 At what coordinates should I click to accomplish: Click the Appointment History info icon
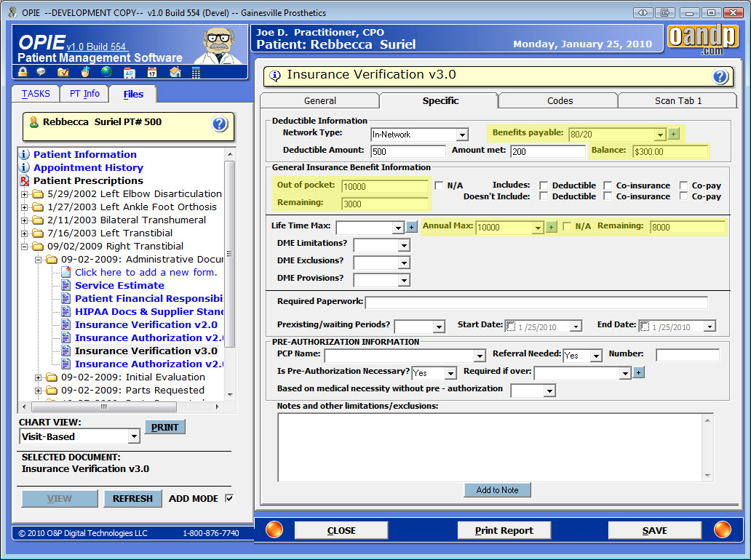pyautogui.click(x=24, y=167)
